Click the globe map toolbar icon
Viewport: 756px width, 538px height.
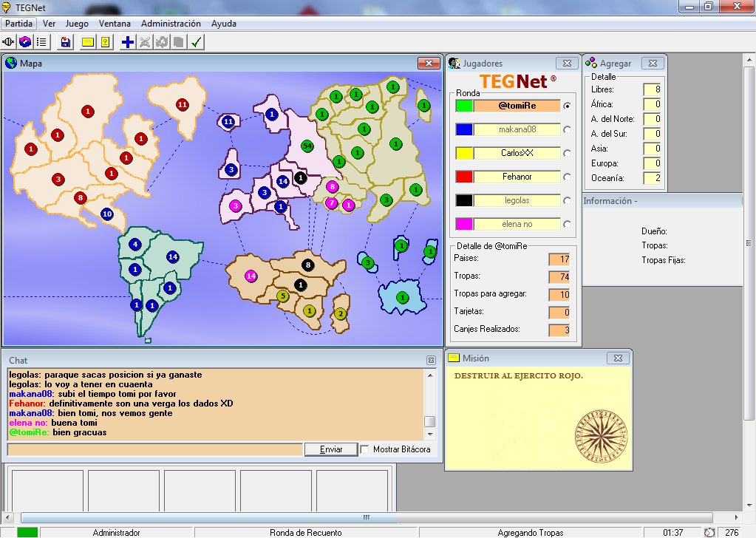pos(25,42)
